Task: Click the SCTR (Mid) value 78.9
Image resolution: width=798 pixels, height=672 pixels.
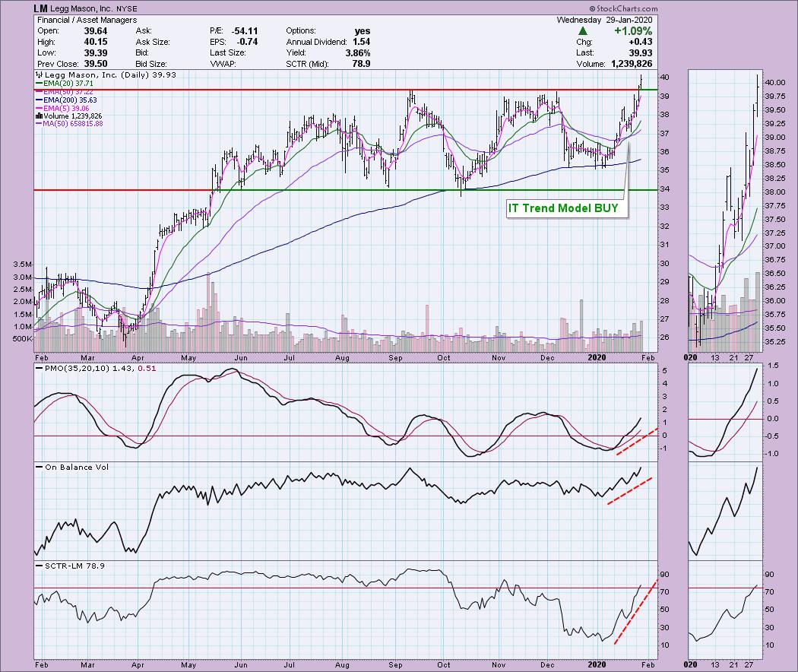Action: click(361, 64)
